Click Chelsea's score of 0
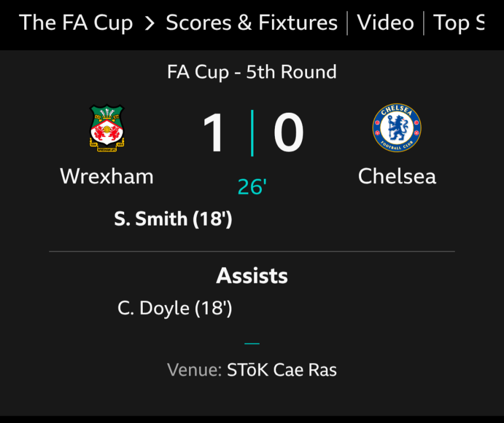Screen dimensions: 504x423 (288, 134)
